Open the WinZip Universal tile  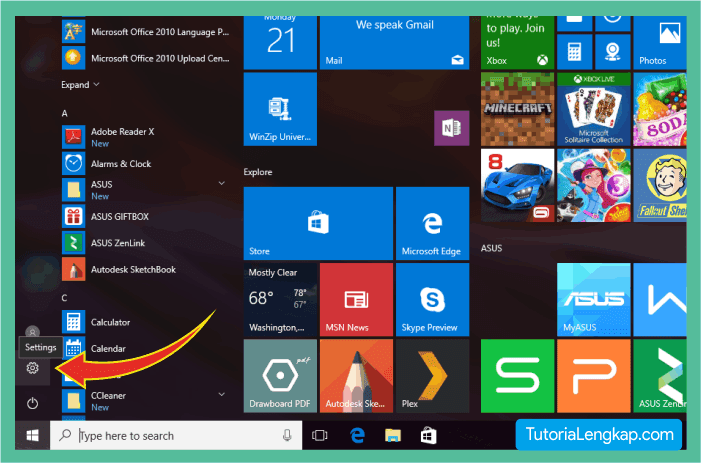pyautogui.click(x=280, y=109)
